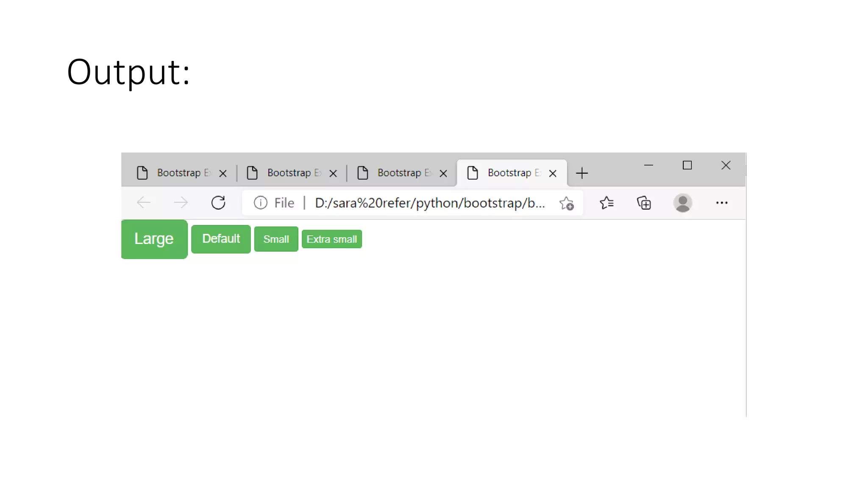Open site information circle icon

click(x=261, y=202)
